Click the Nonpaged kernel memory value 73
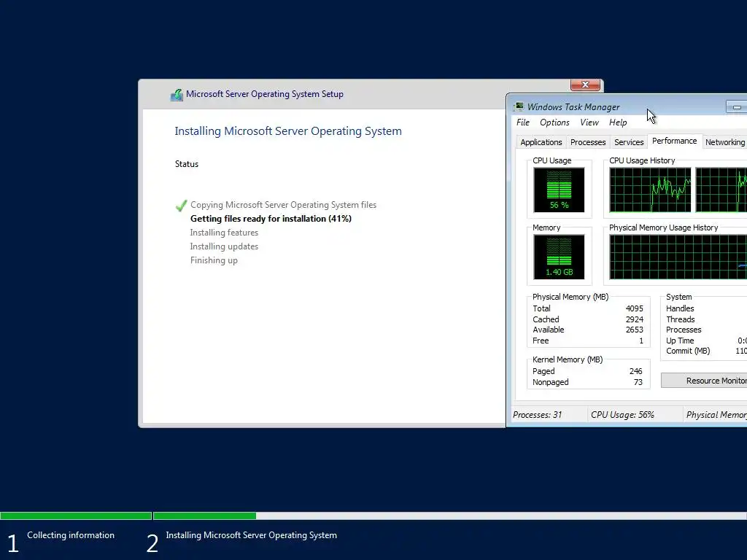This screenshot has height=560, width=747. click(x=638, y=382)
